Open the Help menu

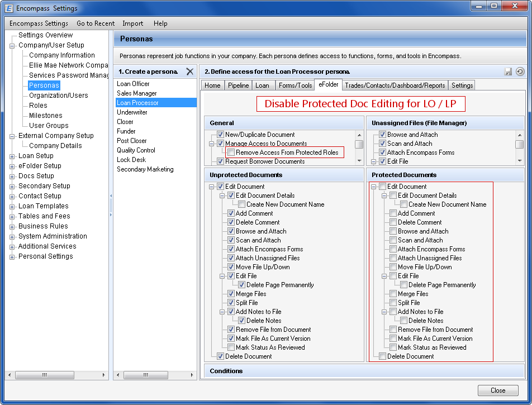160,23
